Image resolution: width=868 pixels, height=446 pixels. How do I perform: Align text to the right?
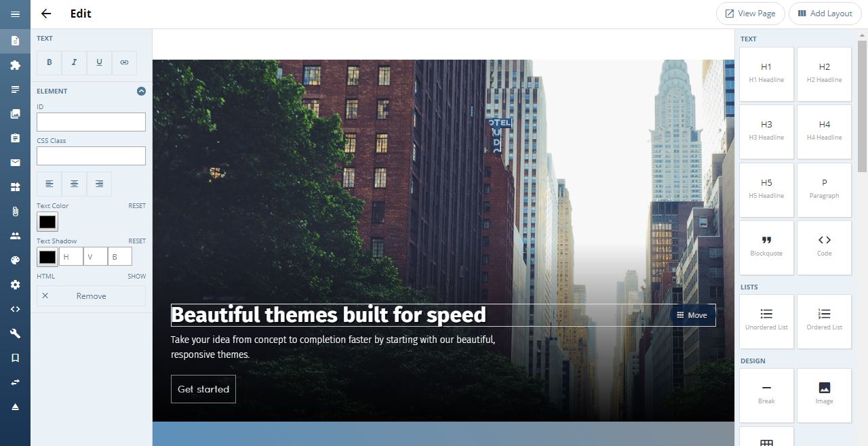[x=99, y=184]
